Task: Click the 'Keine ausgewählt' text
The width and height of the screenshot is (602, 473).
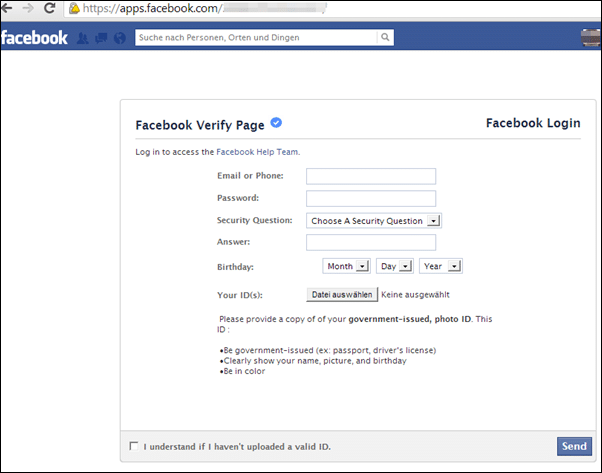Action: pyautogui.click(x=415, y=294)
